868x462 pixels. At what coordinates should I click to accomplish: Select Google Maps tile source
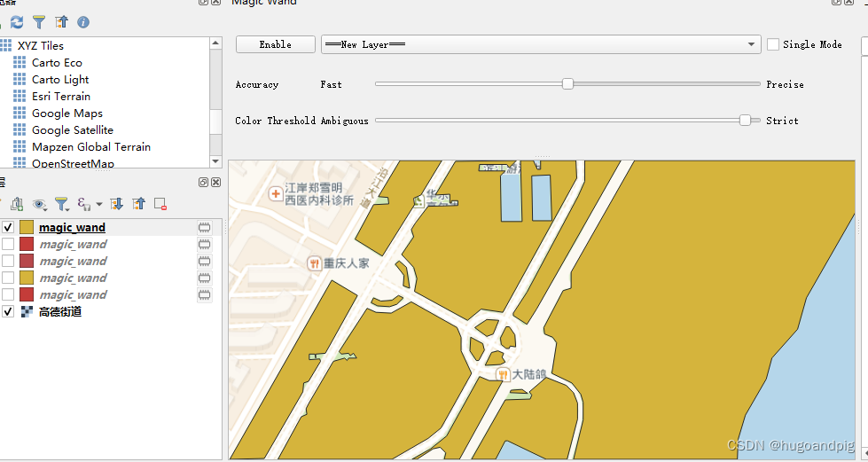pyautogui.click(x=67, y=113)
